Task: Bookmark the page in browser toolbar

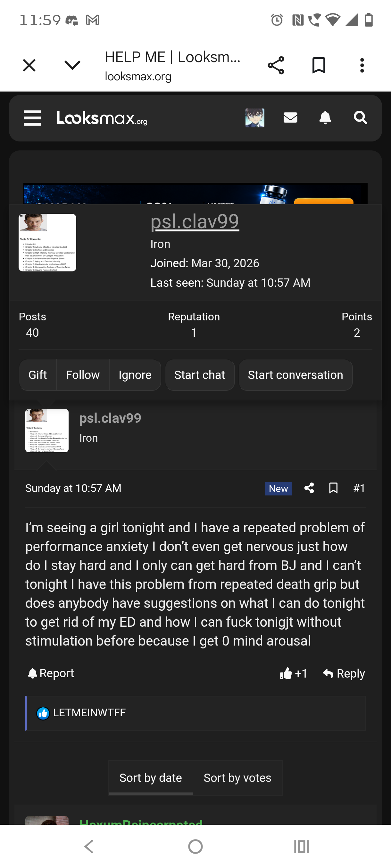Action: (x=319, y=65)
